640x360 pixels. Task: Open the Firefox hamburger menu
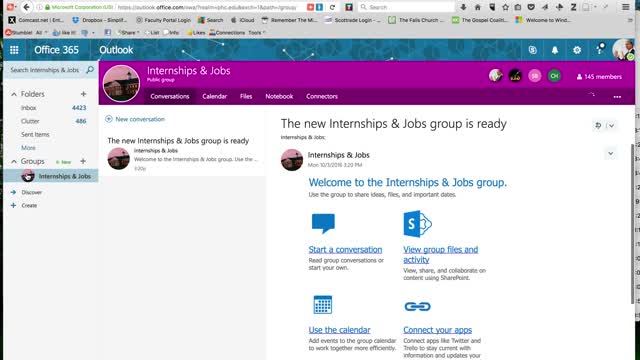(x=626, y=7)
